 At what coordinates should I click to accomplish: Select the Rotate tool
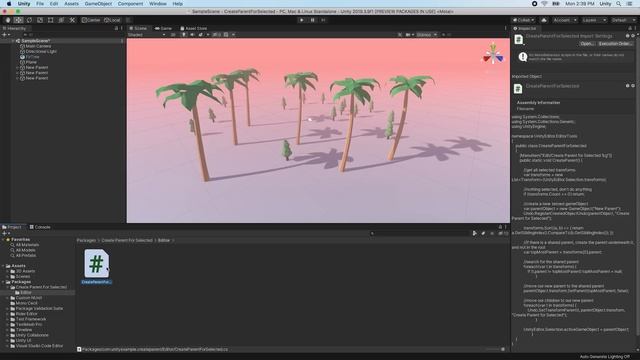(29, 20)
